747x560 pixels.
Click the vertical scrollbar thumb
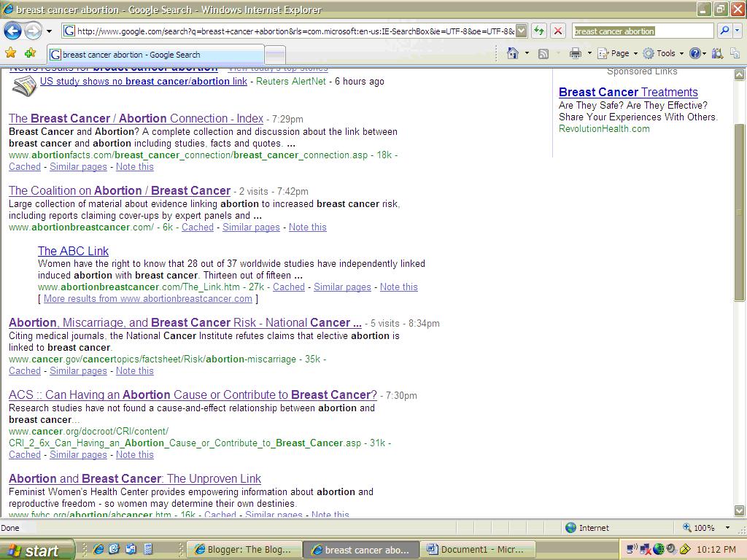[739, 212]
